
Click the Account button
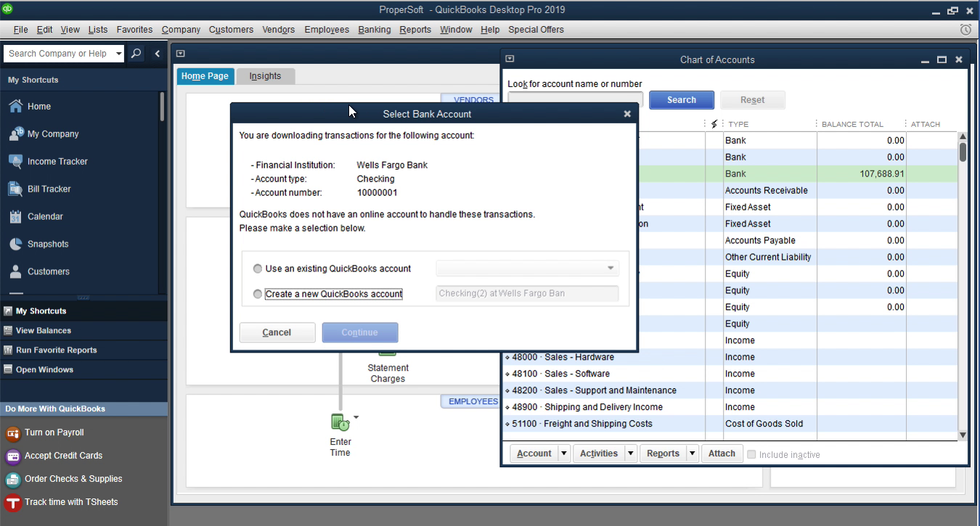point(534,453)
